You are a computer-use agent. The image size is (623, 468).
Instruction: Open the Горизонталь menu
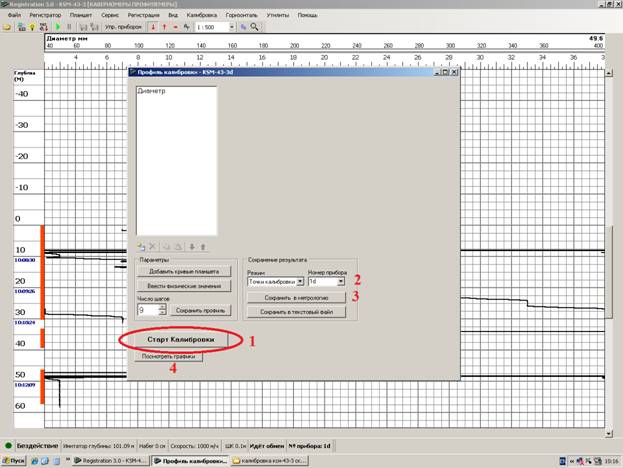click(242, 15)
